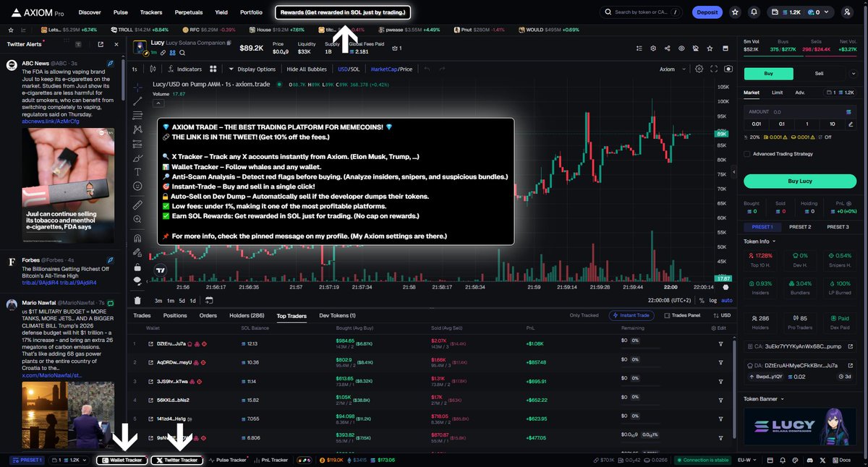The width and height of the screenshot is (868, 467).
Task: Toggle Trades Panel
Action: click(681, 315)
